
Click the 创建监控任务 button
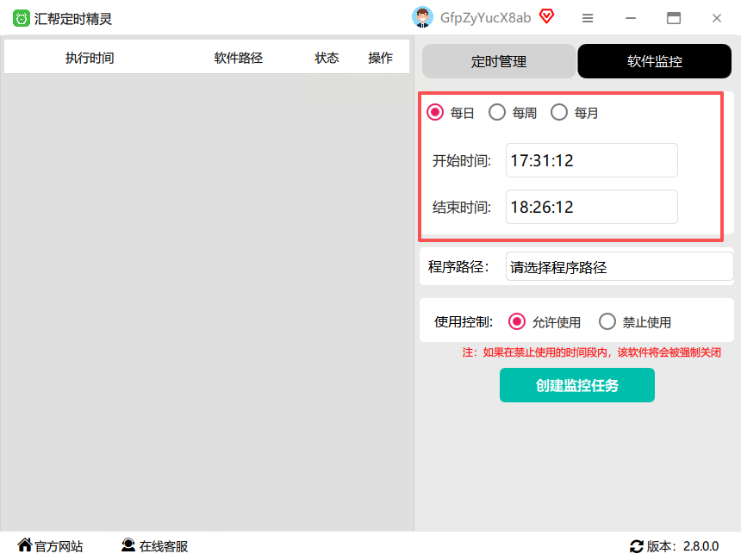(x=577, y=385)
